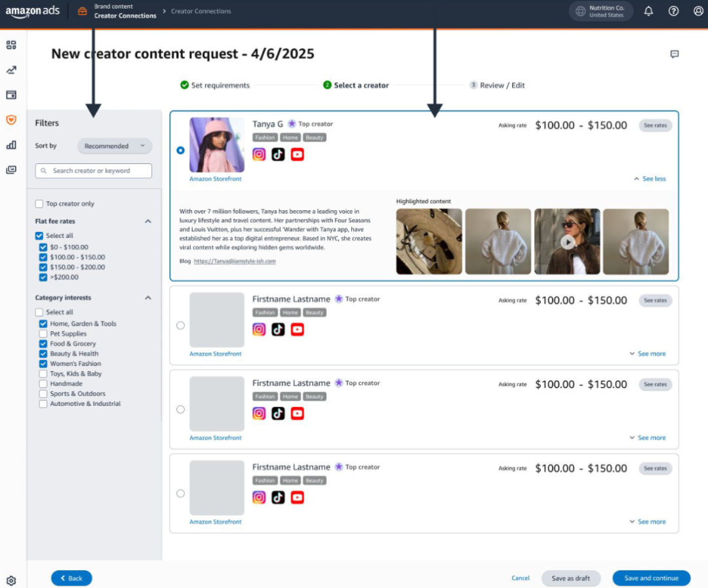This screenshot has width=708, height=588.
Task: Open Tanya G's Amazon Storefront link
Action: 216,179
